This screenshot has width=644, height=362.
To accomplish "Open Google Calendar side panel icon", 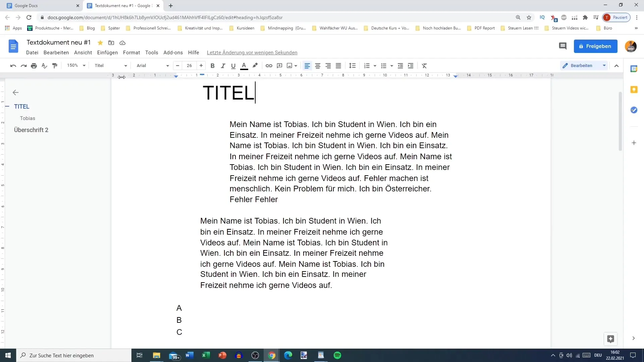I will [x=634, y=69].
